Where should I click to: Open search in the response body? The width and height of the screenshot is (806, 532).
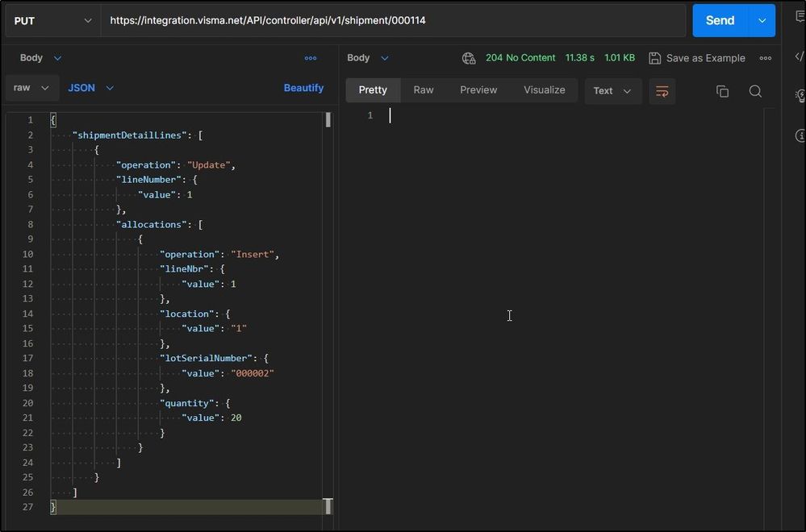tap(755, 91)
